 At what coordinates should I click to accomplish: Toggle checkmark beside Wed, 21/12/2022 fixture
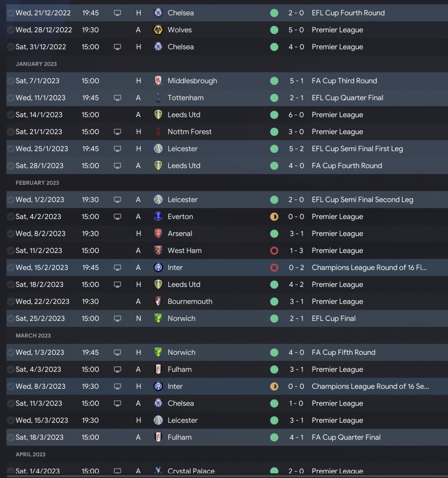tap(11, 13)
